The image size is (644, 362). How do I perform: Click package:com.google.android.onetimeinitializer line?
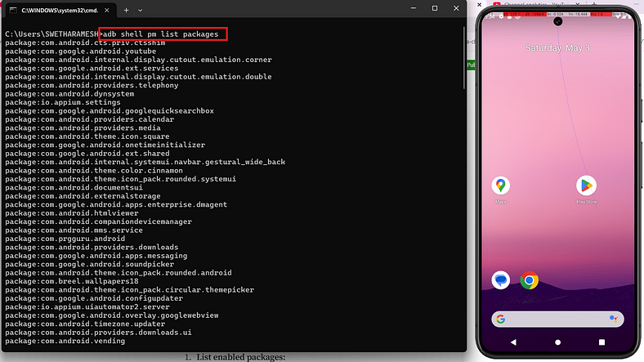[x=105, y=145]
